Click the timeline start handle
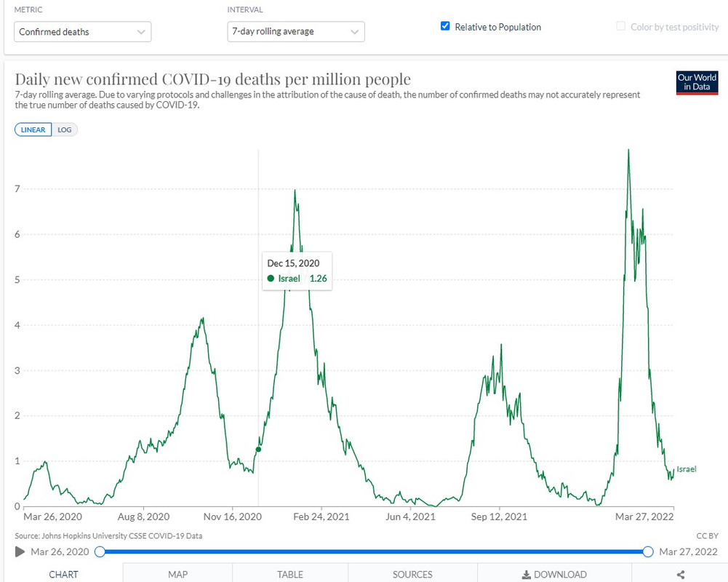This screenshot has width=728, height=582. pos(100,551)
